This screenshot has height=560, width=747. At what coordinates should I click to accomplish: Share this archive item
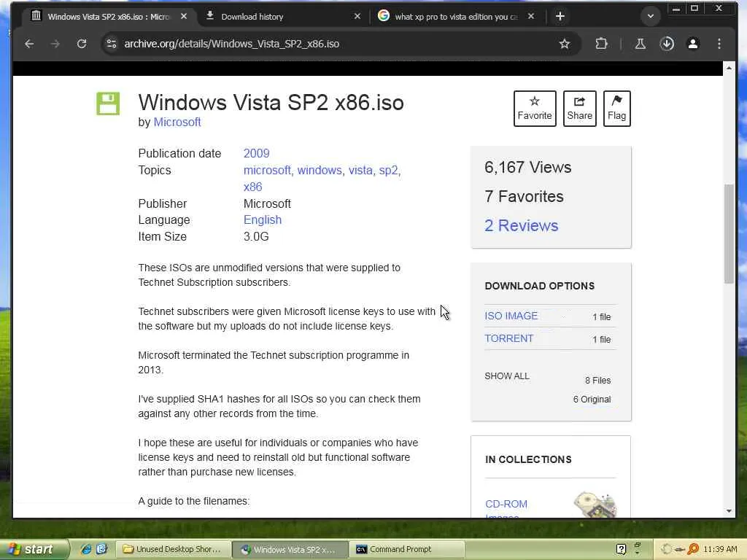point(579,109)
